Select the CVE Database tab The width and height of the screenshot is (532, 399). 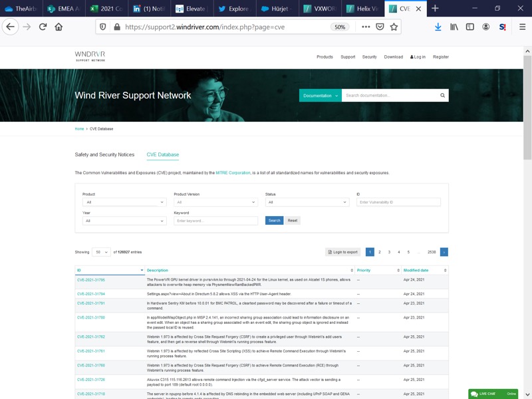pyautogui.click(x=163, y=154)
